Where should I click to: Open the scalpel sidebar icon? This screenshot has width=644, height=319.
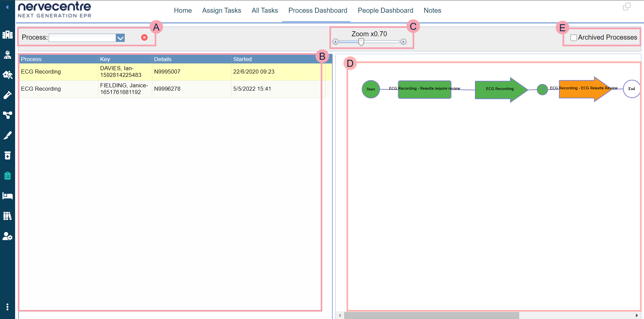[x=7, y=135]
